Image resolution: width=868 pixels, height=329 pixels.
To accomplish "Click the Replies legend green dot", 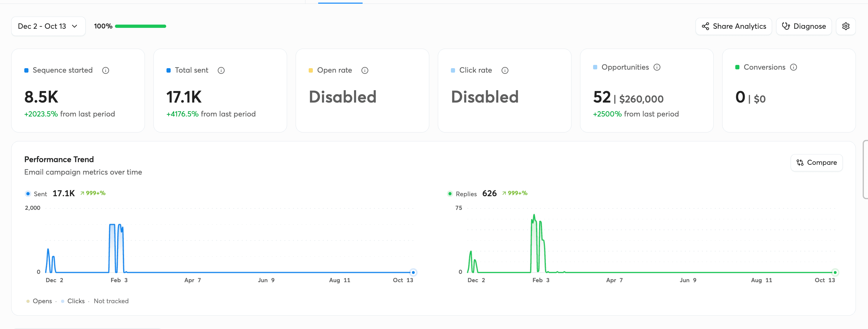I will point(450,194).
